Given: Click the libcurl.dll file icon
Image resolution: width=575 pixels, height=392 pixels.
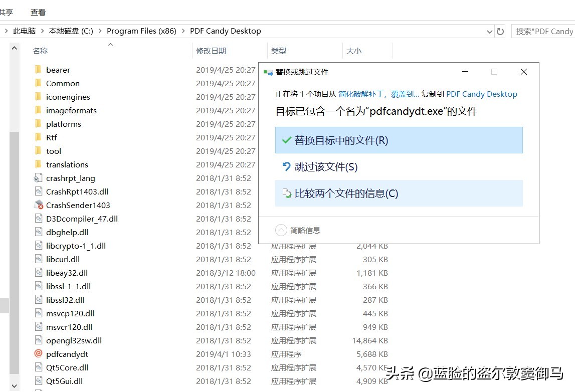Looking at the screenshot, I should coord(39,259).
